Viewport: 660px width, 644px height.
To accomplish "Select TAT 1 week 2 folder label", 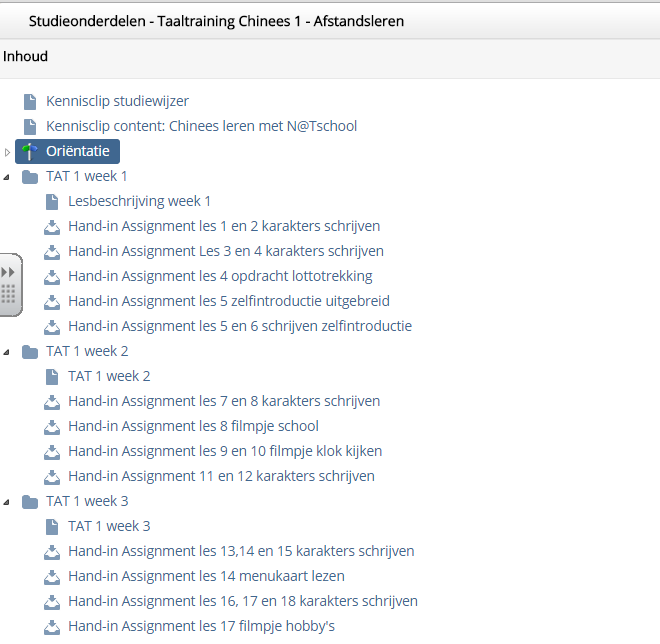I will click(x=87, y=351).
